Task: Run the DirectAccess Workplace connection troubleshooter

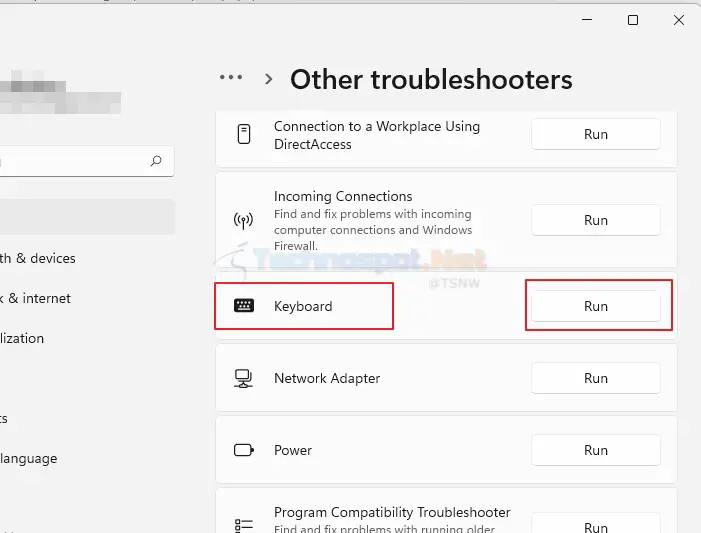Action: coord(595,134)
